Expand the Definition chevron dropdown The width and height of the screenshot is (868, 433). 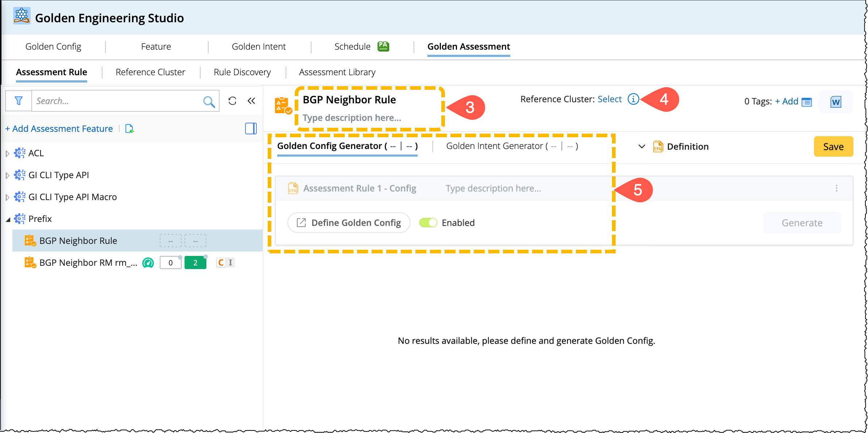[x=642, y=147]
